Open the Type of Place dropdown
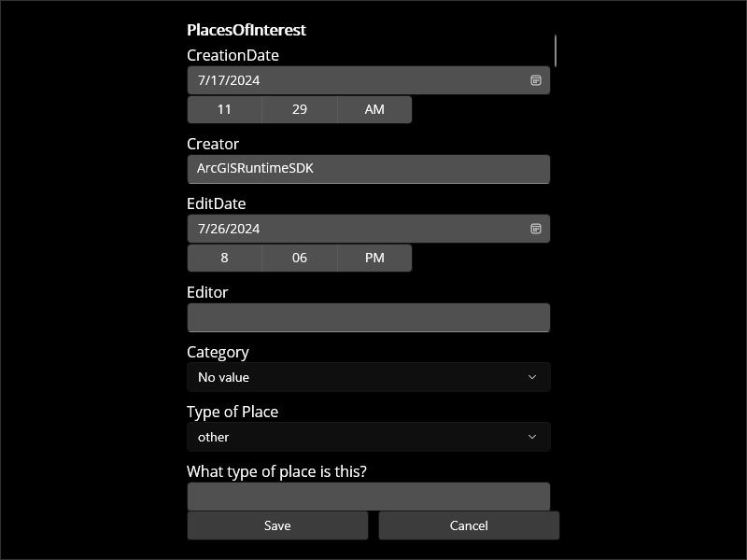Screen dimensions: 747x560 pos(368,437)
